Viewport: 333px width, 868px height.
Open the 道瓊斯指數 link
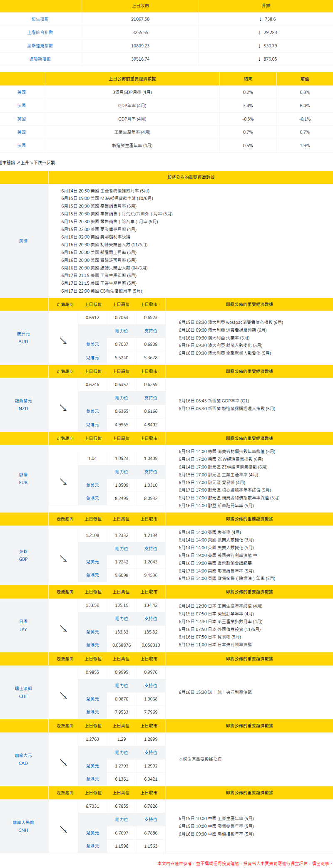[40, 59]
